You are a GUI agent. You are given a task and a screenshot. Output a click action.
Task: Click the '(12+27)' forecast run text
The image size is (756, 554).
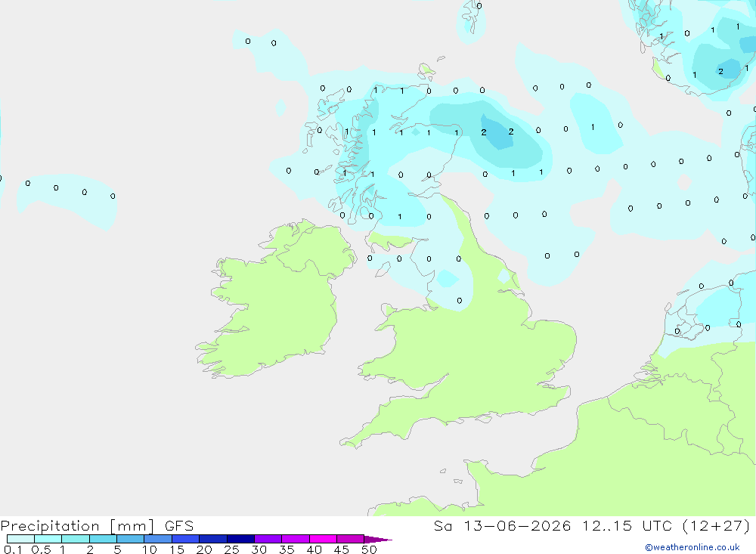click(x=717, y=526)
